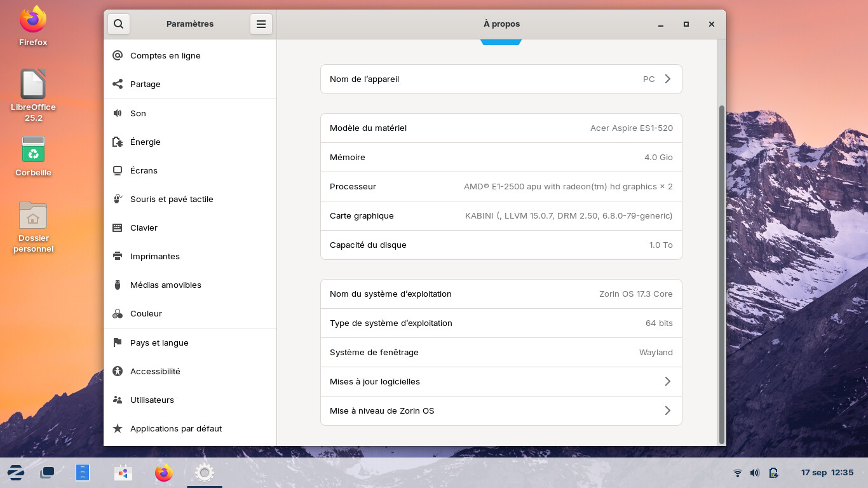Click the search icon in Paramètres

point(118,24)
